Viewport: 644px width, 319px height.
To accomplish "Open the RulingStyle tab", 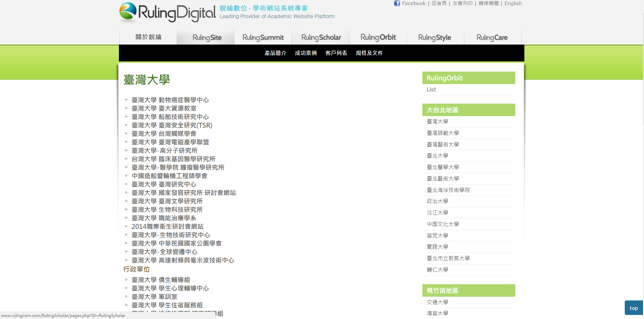I will coord(435,37).
